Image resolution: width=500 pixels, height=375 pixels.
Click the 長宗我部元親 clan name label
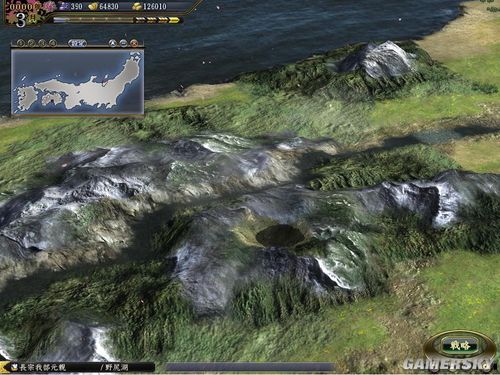tap(43, 368)
